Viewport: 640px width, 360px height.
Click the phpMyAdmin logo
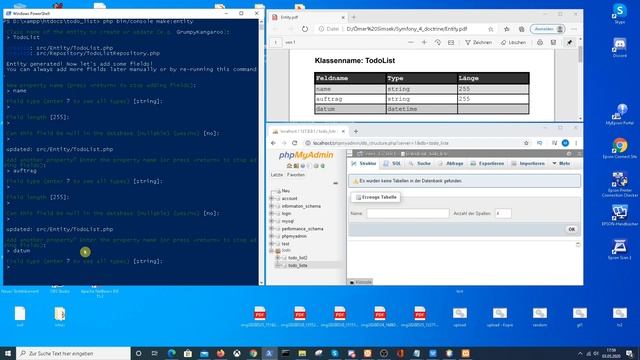coord(306,155)
